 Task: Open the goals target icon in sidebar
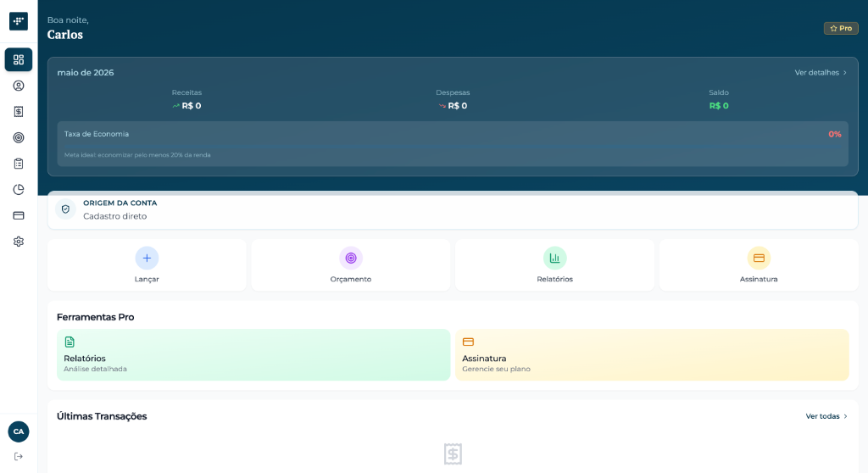pyautogui.click(x=19, y=137)
